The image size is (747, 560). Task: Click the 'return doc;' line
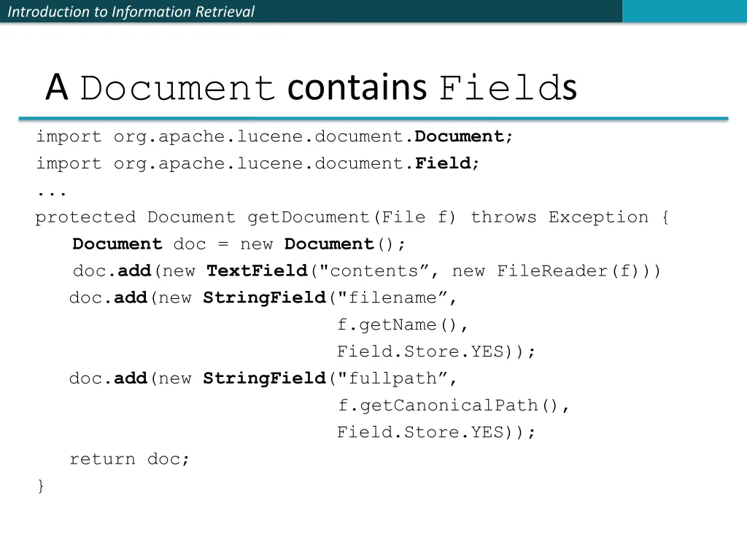pyautogui.click(x=130, y=459)
